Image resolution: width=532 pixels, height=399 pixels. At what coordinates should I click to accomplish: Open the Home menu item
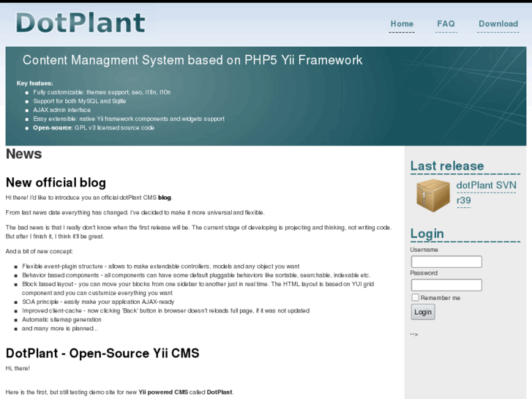(x=402, y=23)
